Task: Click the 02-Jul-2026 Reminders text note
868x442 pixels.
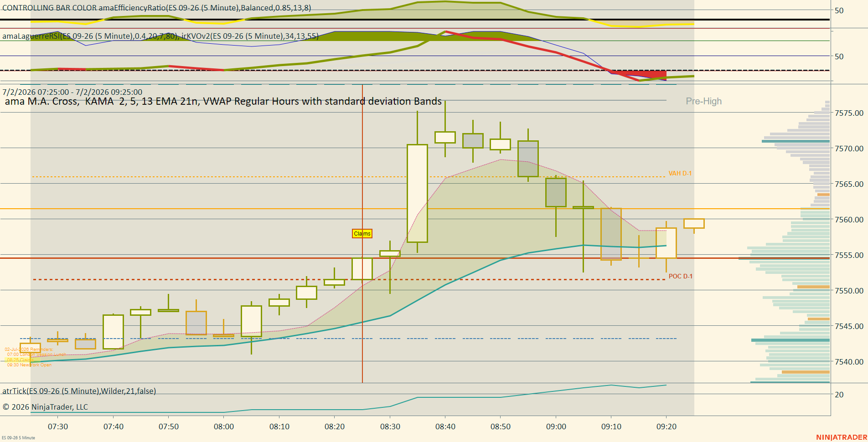Action: [29, 349]
